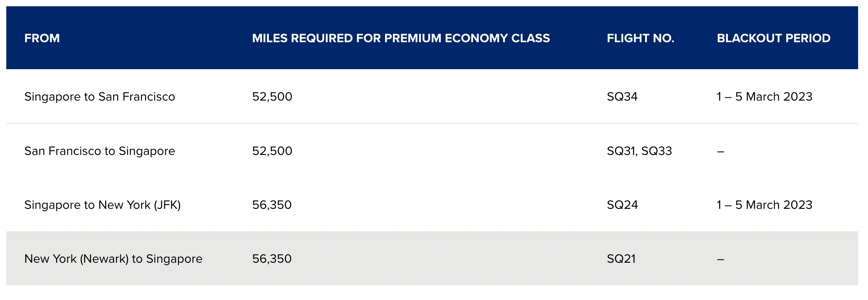Click the FLIGHT NO. column header
The image size is (868, 300).
click(x=640, y=38)
